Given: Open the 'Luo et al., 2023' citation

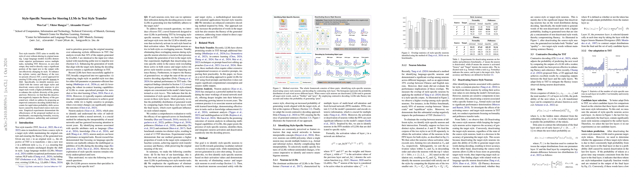Looking at the screenshot, I should click(212, 65).
